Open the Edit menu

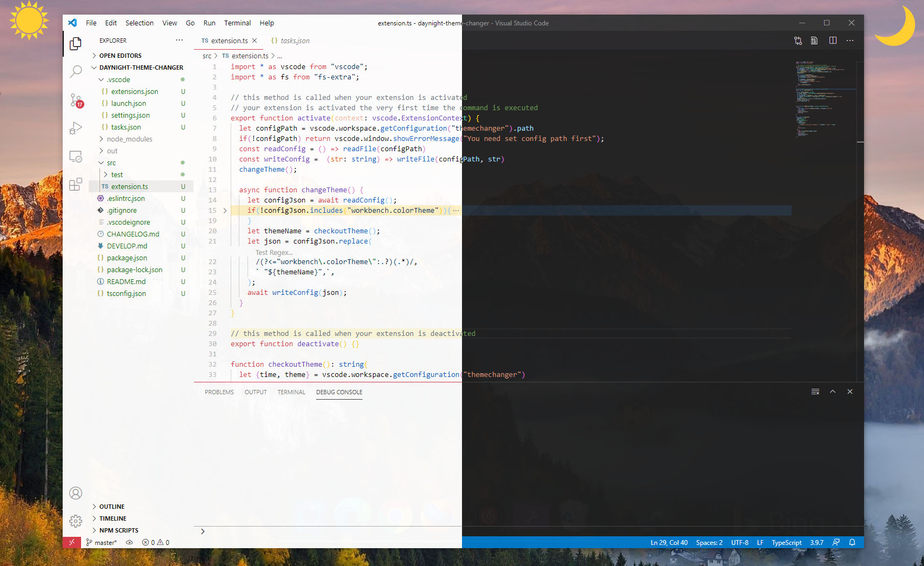coord(111,23)
